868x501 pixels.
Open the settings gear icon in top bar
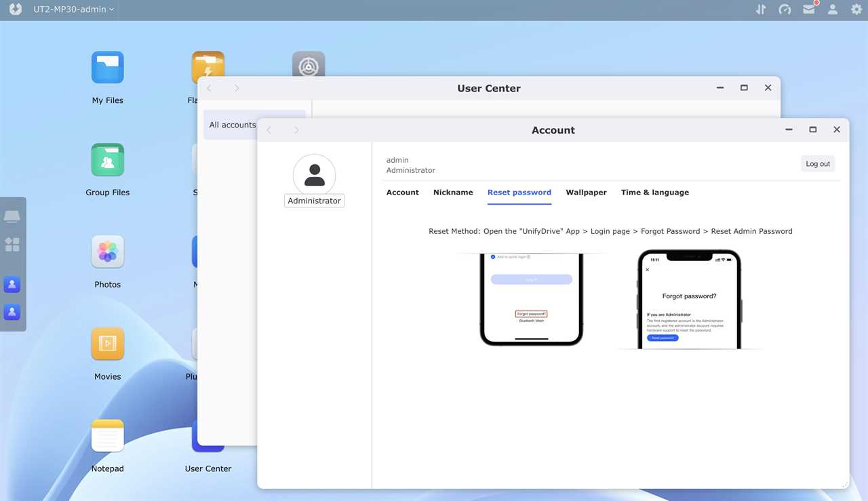[x=856, y=9]
